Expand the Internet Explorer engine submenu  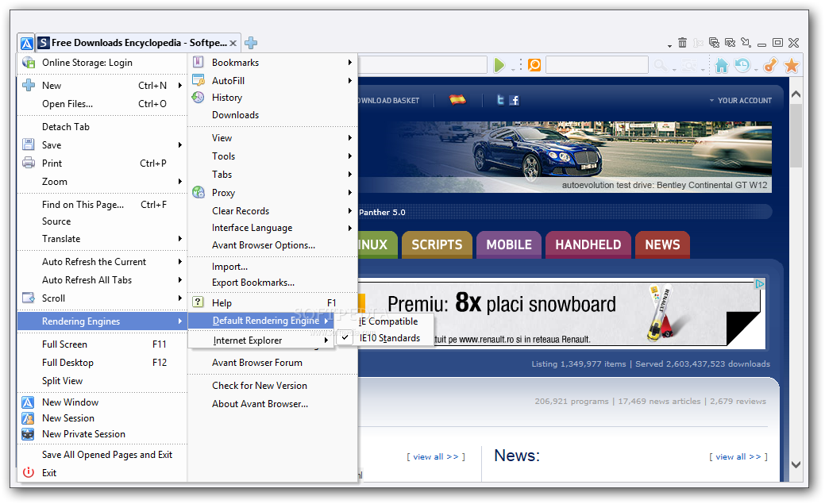click(326, 340)
